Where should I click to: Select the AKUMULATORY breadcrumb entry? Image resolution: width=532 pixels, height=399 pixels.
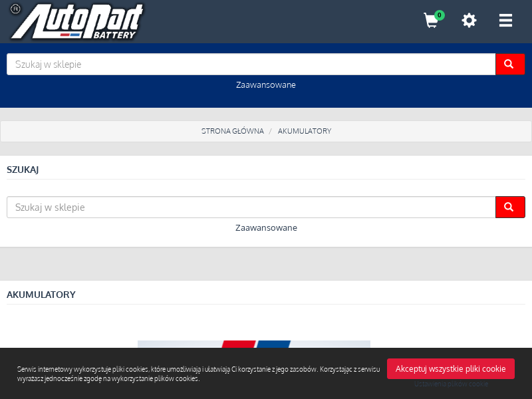tap(305, 131)
